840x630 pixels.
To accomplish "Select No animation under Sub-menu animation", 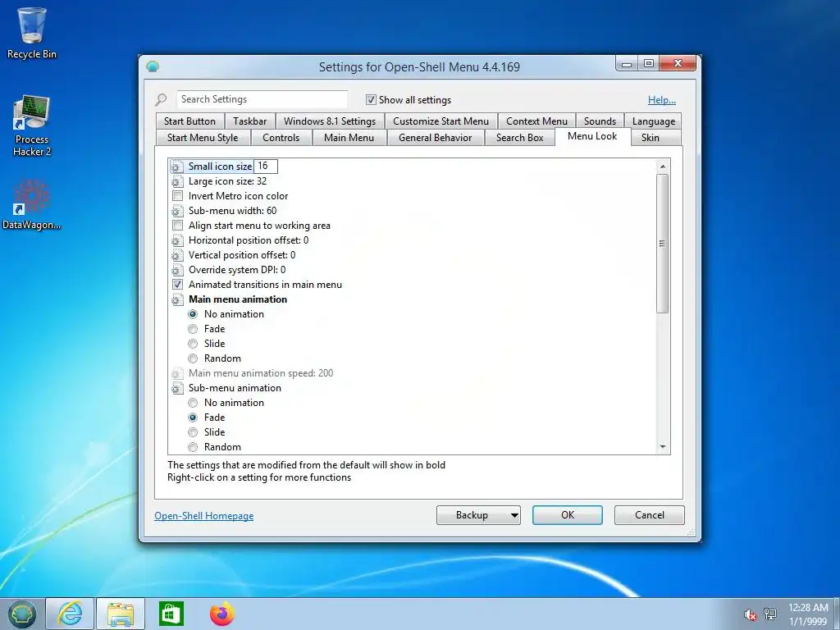I will pyautogui.click(x=193, y=403).
